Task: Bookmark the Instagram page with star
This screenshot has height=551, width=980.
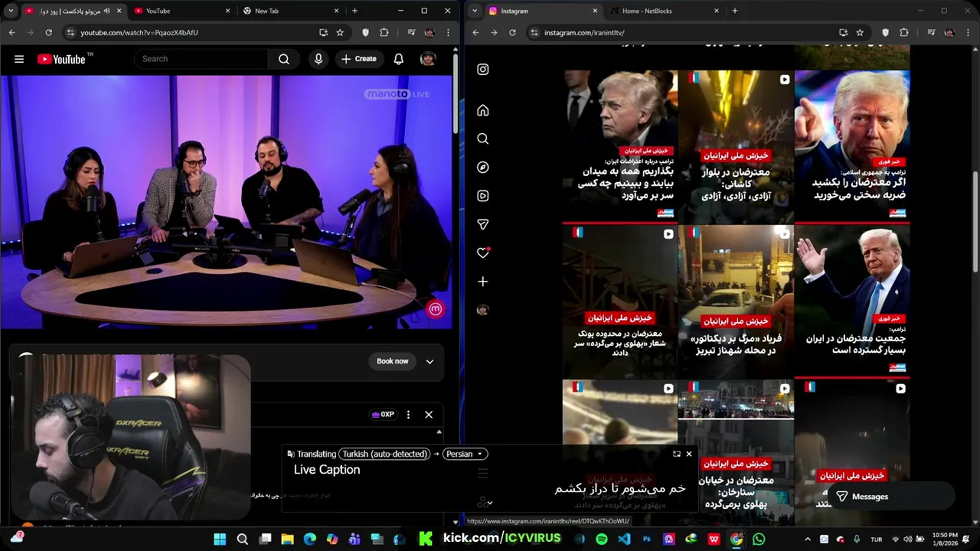Action: point(860,33)
